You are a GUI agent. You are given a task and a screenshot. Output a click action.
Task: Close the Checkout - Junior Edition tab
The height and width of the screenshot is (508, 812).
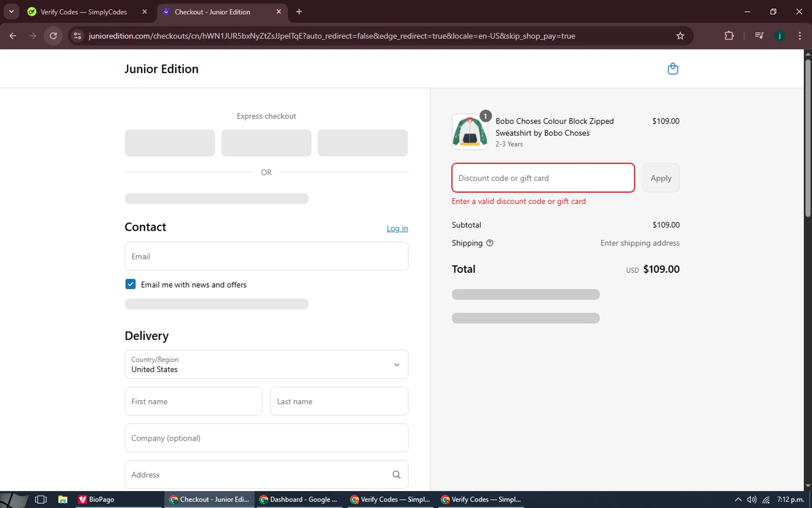coord(279,11)
